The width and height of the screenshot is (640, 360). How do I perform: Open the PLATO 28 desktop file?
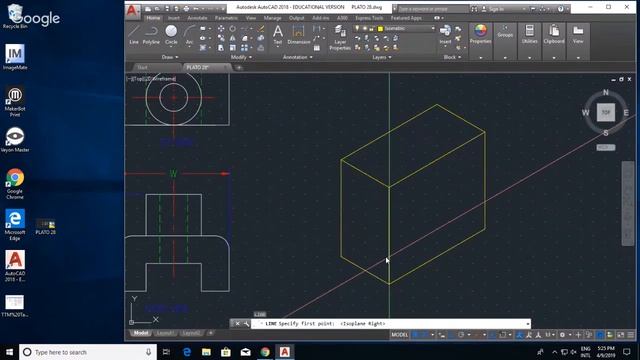tap(45, 227)
